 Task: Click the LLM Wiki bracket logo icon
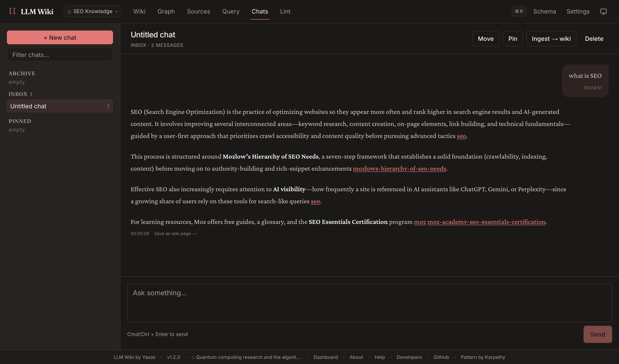pos(12,11)
